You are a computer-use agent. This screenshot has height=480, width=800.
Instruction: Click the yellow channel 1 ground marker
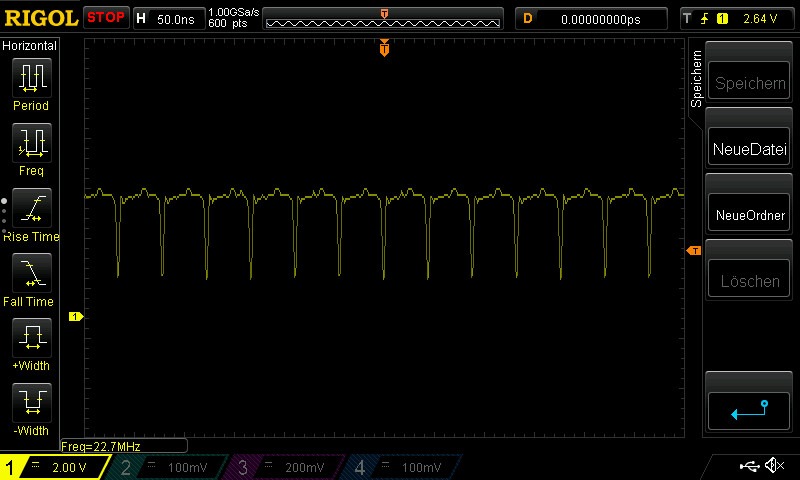pyautogui.click(x=76, y=317)
